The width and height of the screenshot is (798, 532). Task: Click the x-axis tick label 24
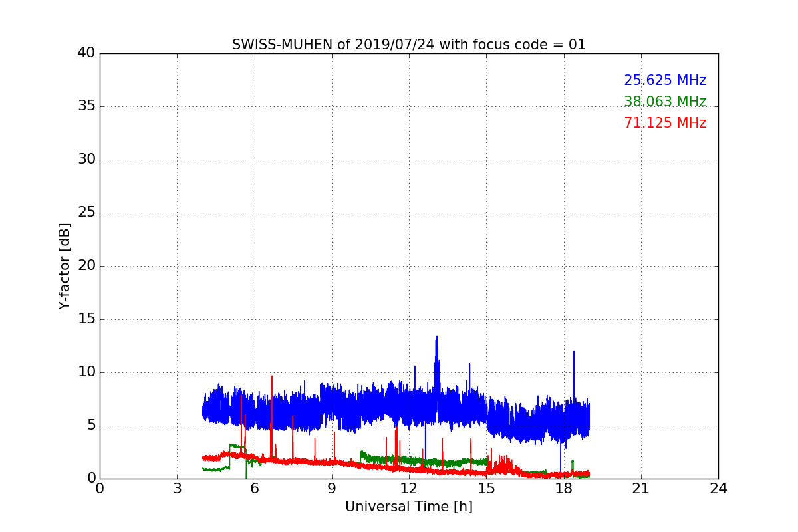point(718,489)
